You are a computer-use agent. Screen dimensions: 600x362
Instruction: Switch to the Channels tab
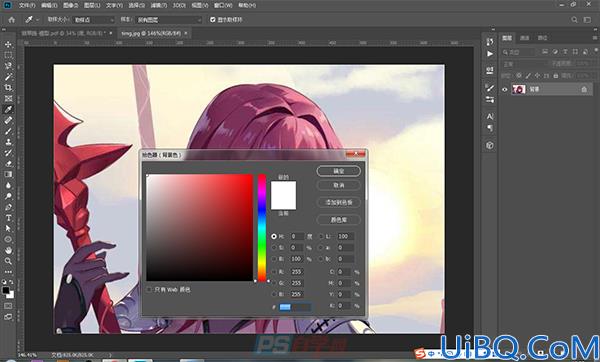pyautogui.click(x=525, y=38)
